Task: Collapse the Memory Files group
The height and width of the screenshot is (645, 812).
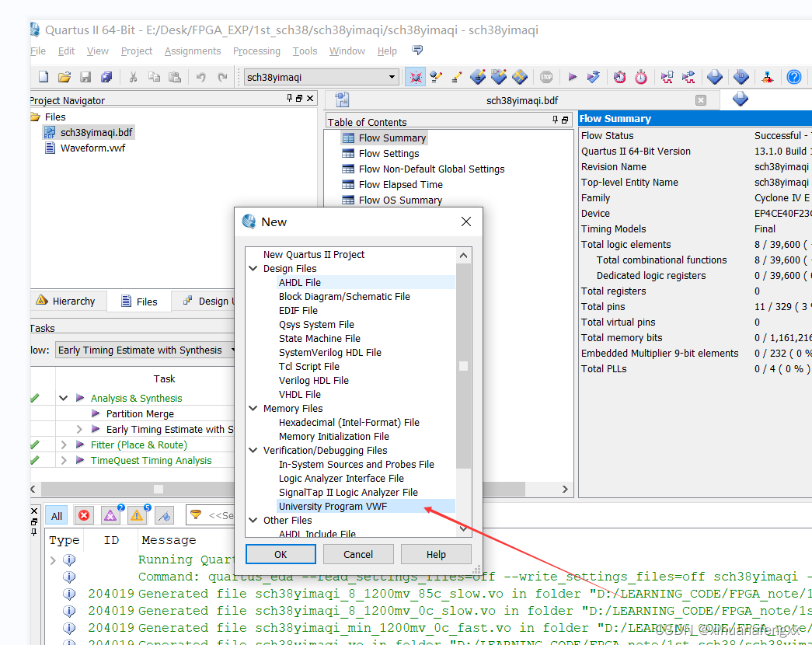Action: pos(253,408)
